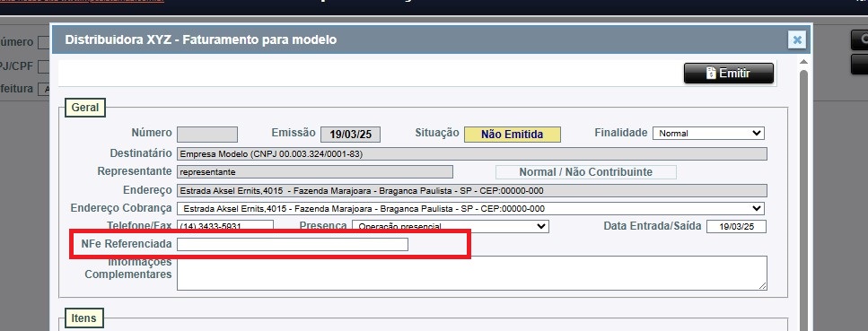Viewport: 868px width, 331px height.
Task: Click the Representante field
Action: (x=315, y=171)
